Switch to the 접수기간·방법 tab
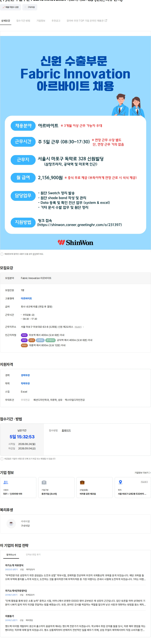 pyautogui.click(x=23, y=21)
